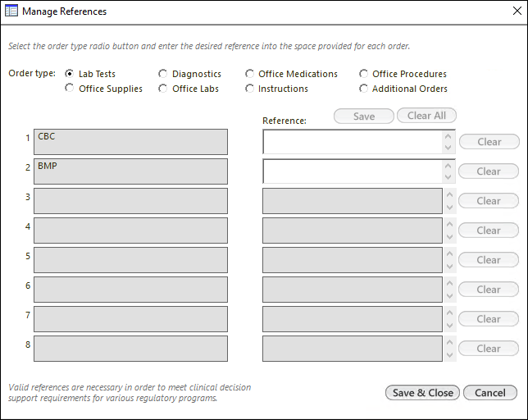Click the CBC order name box
Screen dimensions: 528x420
pyautogui.click(x=130, y=142)
